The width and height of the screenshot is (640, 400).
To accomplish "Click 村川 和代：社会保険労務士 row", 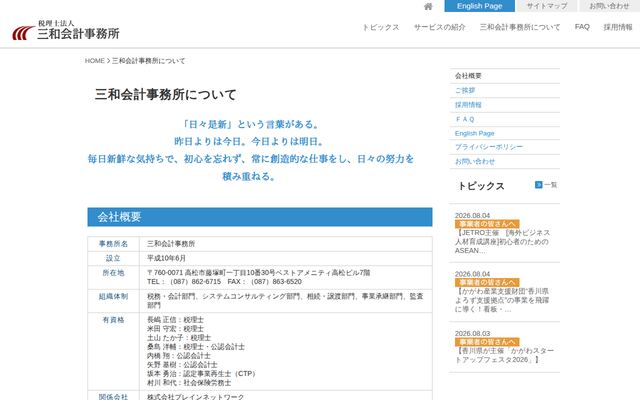I will coord(189,383).
